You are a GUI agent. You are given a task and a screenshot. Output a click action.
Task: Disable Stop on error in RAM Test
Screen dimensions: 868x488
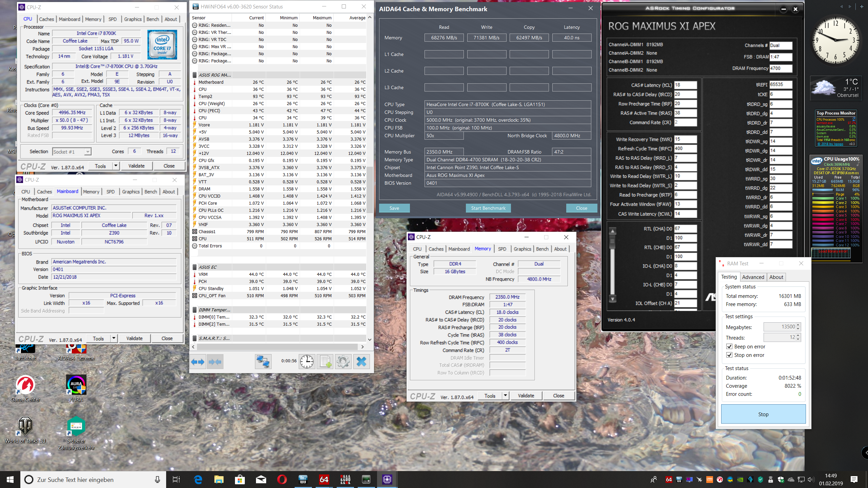(x=729, y=355)
